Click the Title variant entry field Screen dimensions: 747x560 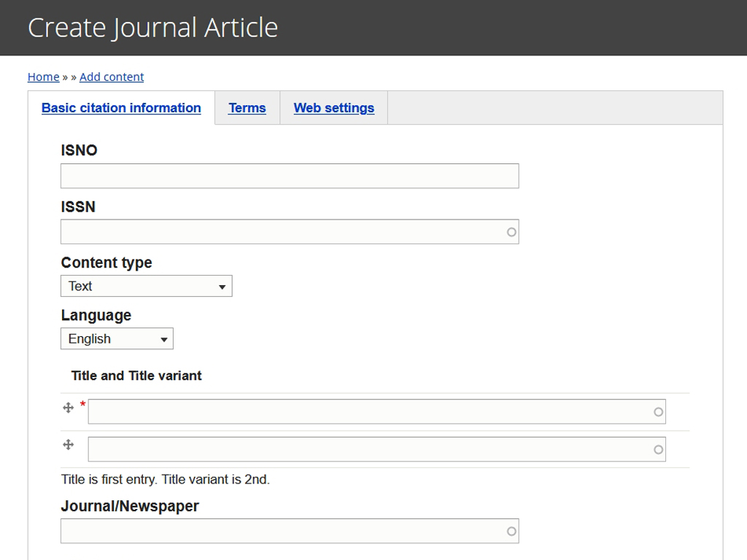(x=365, y=449)
